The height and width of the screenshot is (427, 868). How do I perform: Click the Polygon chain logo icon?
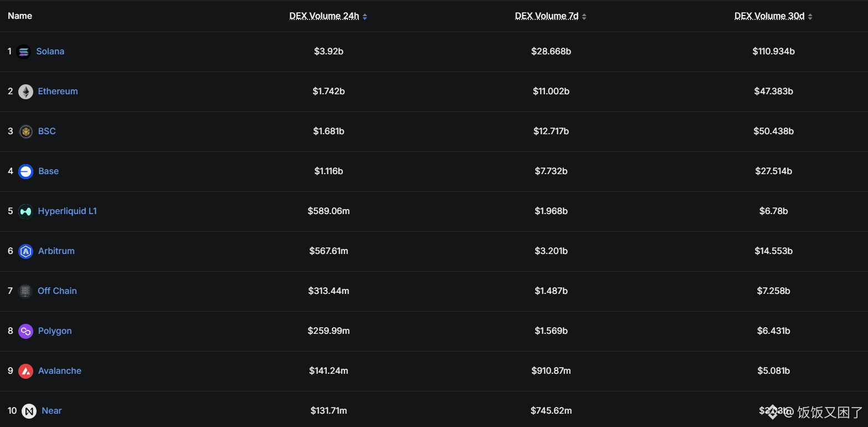(25, 332)
